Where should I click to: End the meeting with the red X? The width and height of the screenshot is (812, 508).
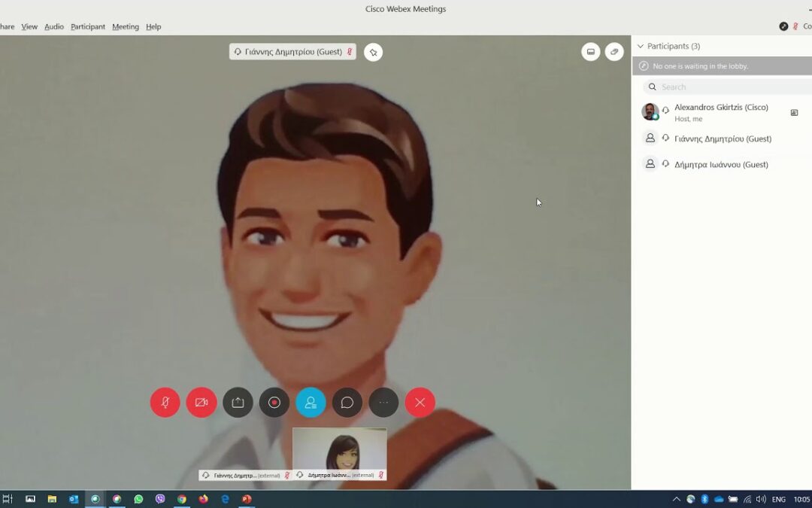point(420,403)
